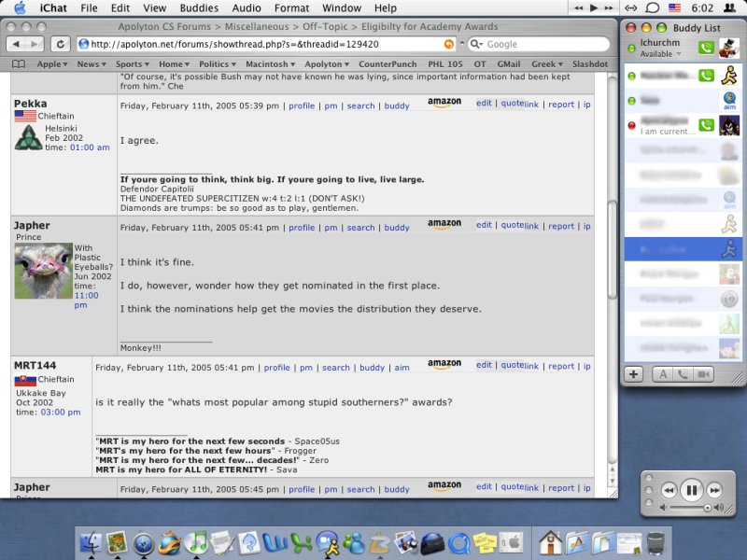Reload the page in Safari
The width and height of the screenshot is (747, 560).
coord(61,44)
